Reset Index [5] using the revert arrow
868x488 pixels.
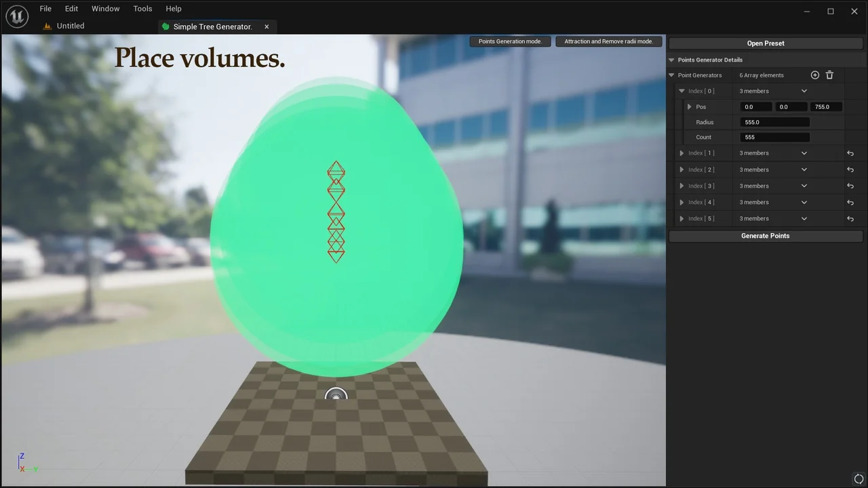850,218
